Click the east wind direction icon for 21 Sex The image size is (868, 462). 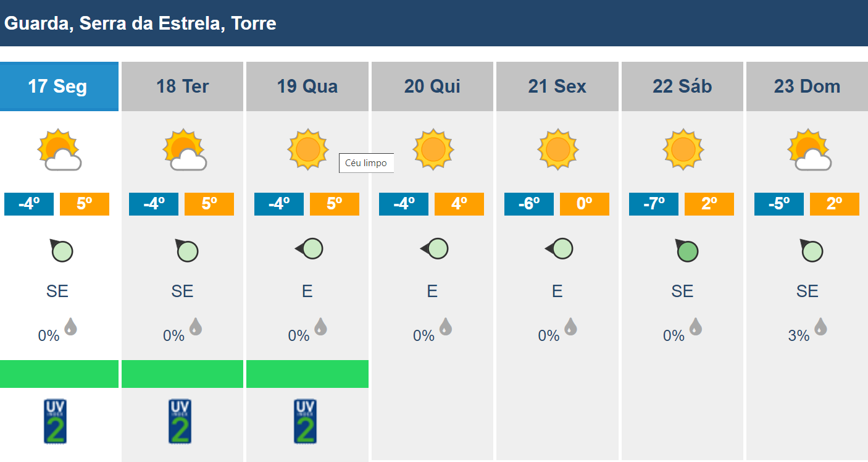pyautogui.click(x=559, y=249)
